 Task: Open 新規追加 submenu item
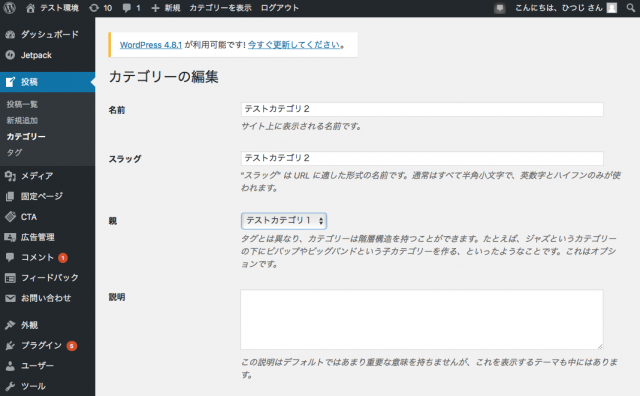tap(22, 120)
